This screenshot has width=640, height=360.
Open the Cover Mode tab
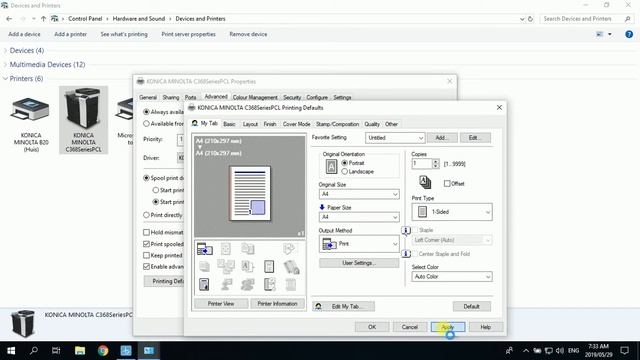click(x=296, y=124)
